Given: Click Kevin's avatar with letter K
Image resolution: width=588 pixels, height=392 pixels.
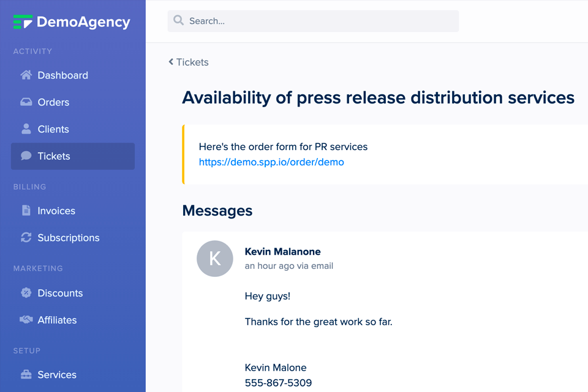Looking at the screenshot, I should [x=214, y=258].
